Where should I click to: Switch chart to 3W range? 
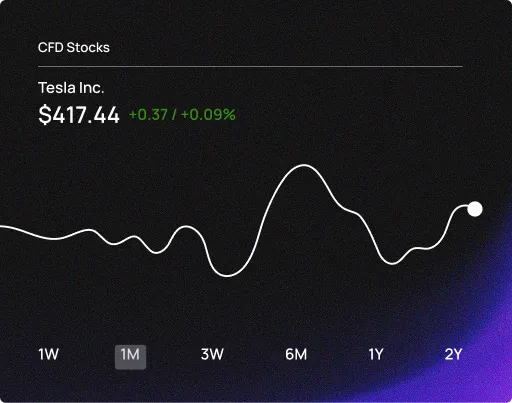coord(212,354)
